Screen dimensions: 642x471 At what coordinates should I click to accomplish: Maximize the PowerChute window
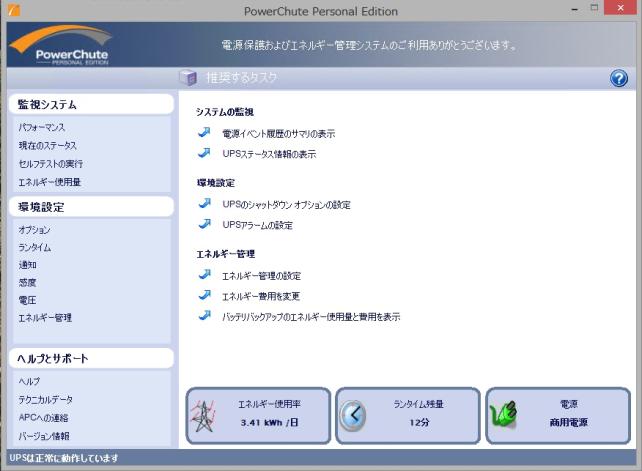pos(595,8)
